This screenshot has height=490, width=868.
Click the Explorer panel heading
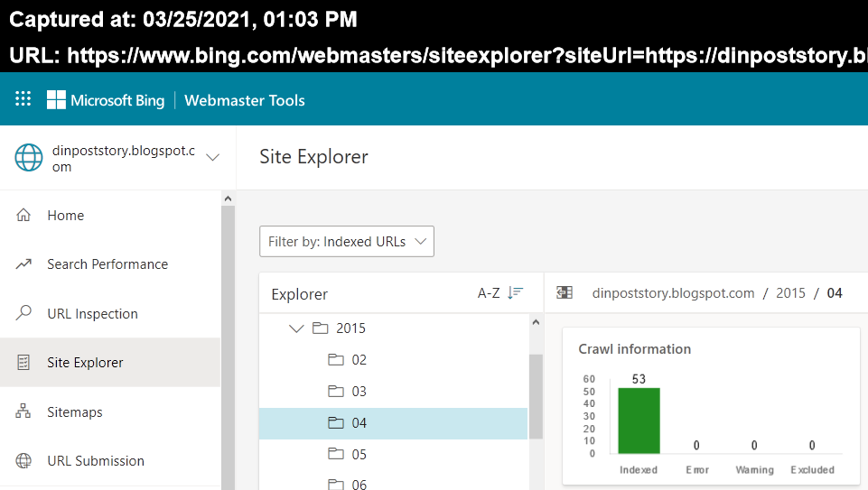coord(300,294)
